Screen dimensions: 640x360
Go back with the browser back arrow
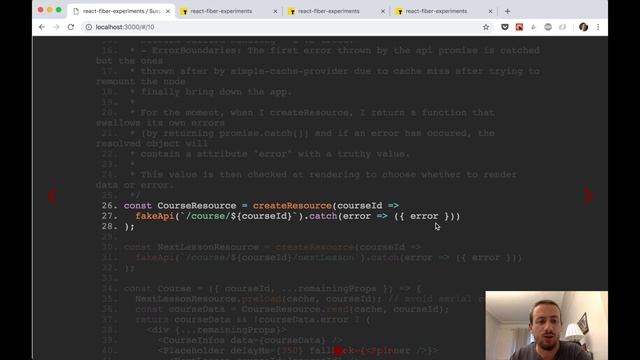click(x=42, y=27)
